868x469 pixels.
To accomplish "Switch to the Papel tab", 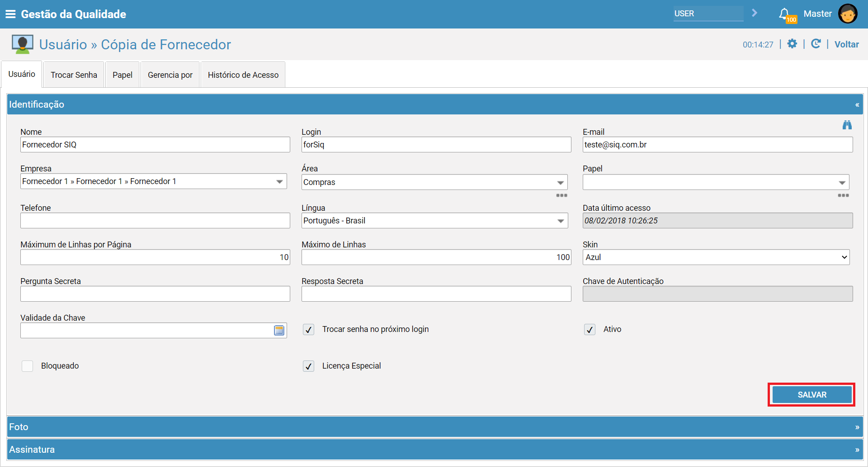I will [123, 75].
